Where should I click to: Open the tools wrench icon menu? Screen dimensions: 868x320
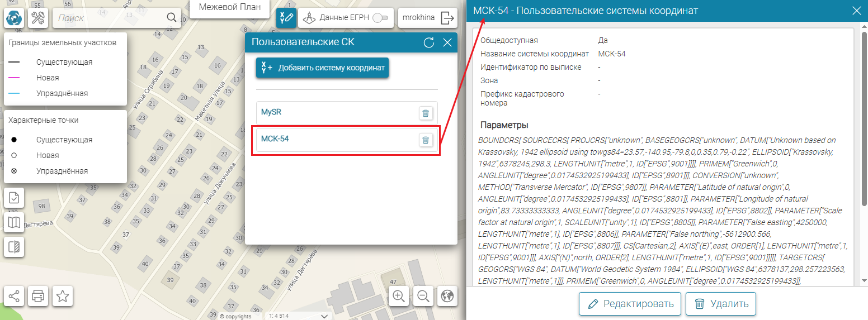(38, 18)
